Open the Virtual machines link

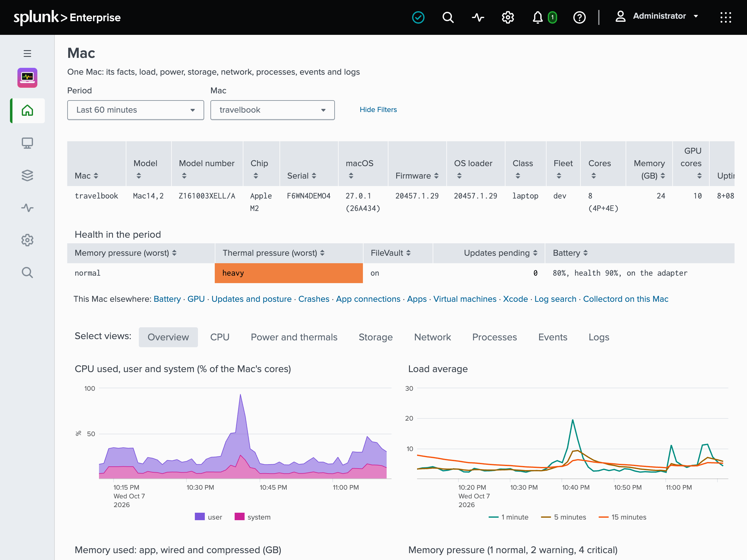(x=465, y=299)
